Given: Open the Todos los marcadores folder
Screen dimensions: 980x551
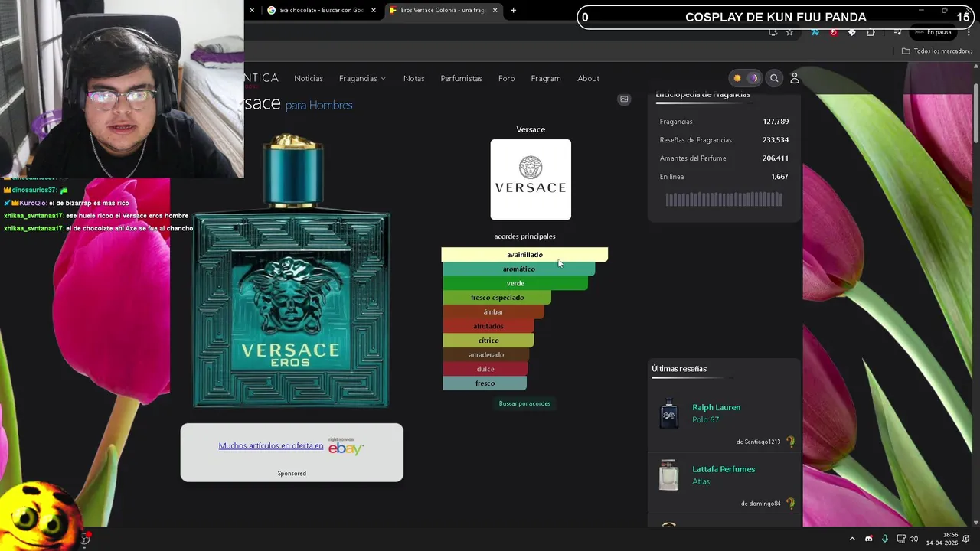Looking at the screenshot, I should (x=937, y=51).
